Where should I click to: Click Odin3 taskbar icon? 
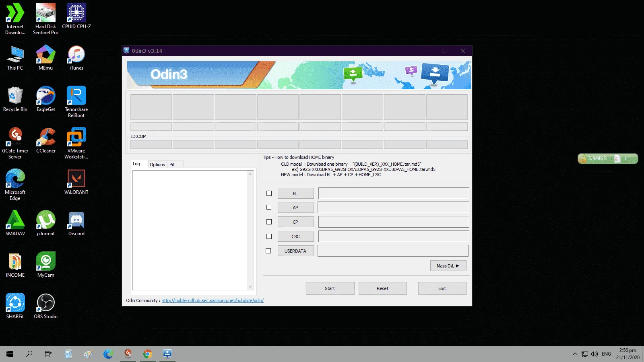coord(167,354)
